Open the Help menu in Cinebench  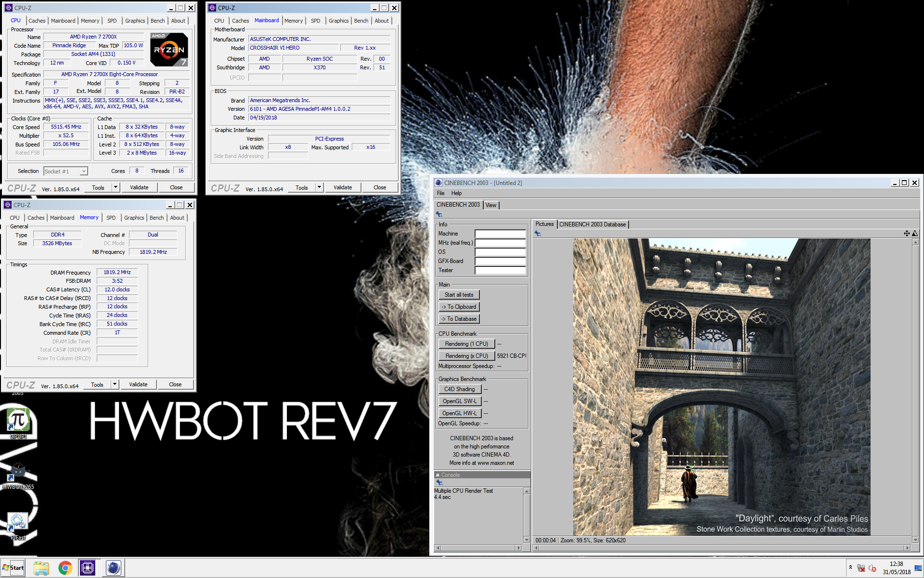coord(456,193)
